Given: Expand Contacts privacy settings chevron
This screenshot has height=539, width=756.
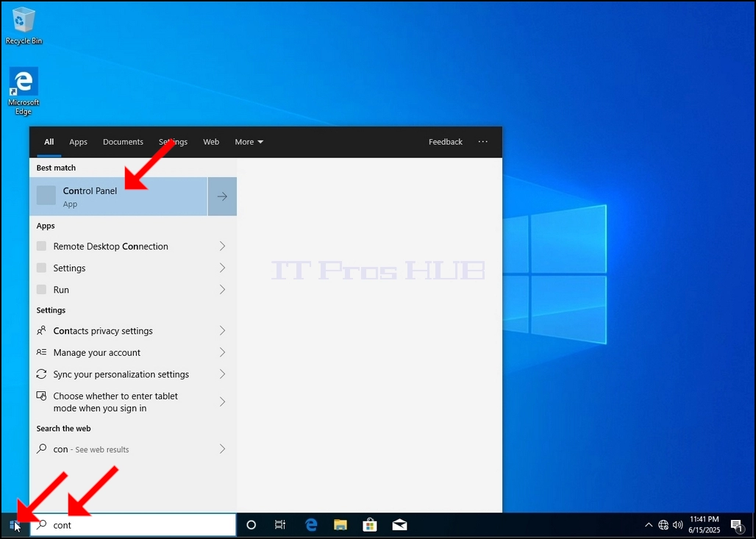Looking at the screenshot, I should (x=222, y=330).
